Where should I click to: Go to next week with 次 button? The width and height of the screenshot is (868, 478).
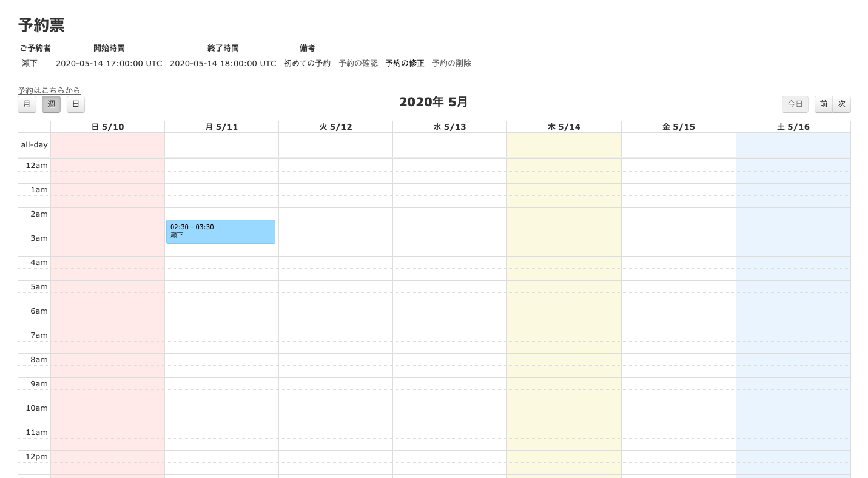[x=841, y=104]
